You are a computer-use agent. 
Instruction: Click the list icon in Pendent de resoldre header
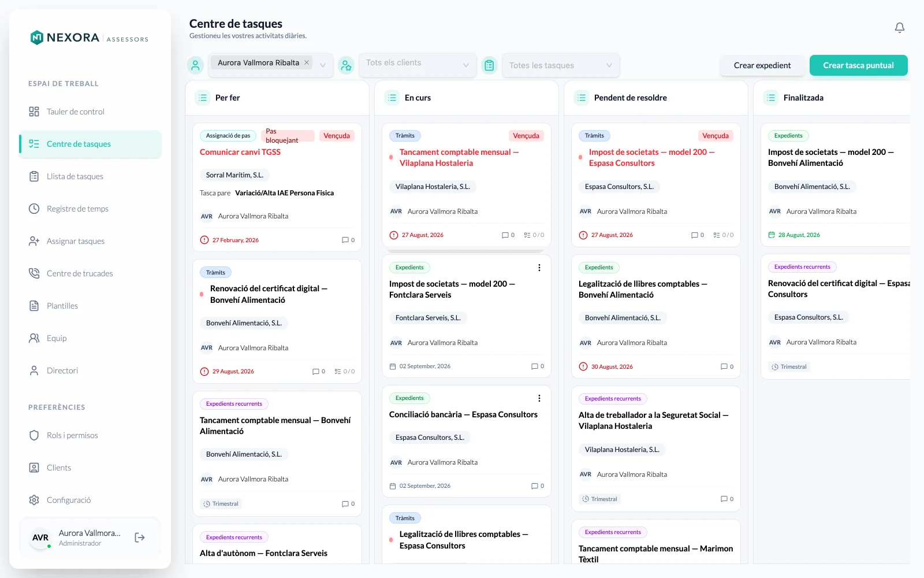click(582, 98)
